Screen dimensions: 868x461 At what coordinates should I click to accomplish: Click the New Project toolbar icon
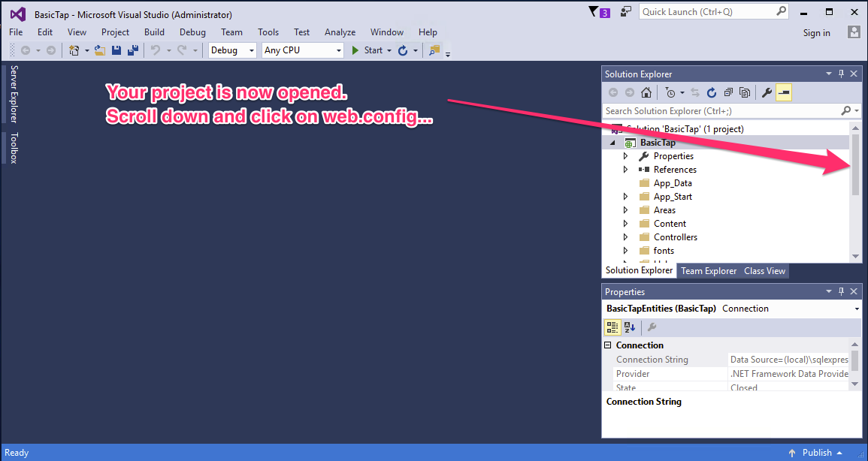(x=74, y=50)
